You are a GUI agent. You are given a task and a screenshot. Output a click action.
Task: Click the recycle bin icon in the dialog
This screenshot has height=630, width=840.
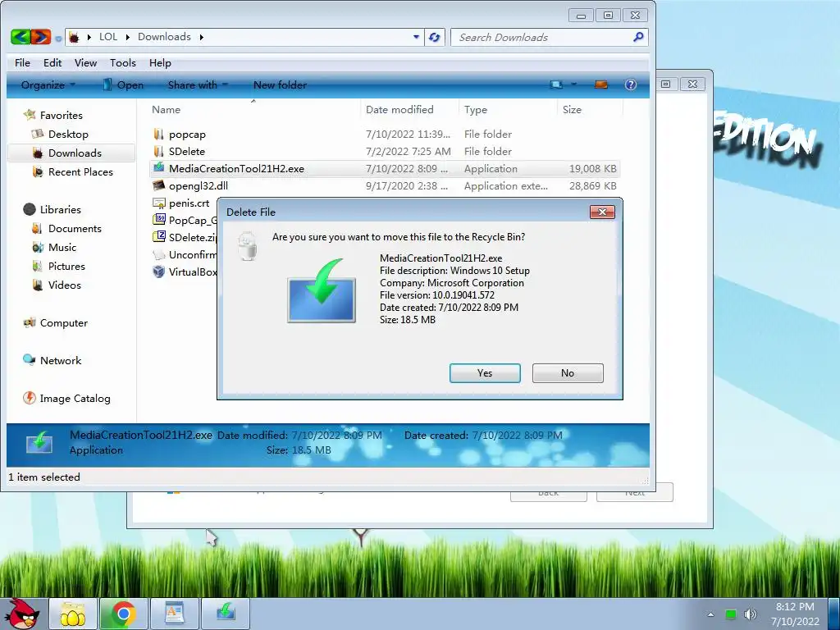[247, 246]
